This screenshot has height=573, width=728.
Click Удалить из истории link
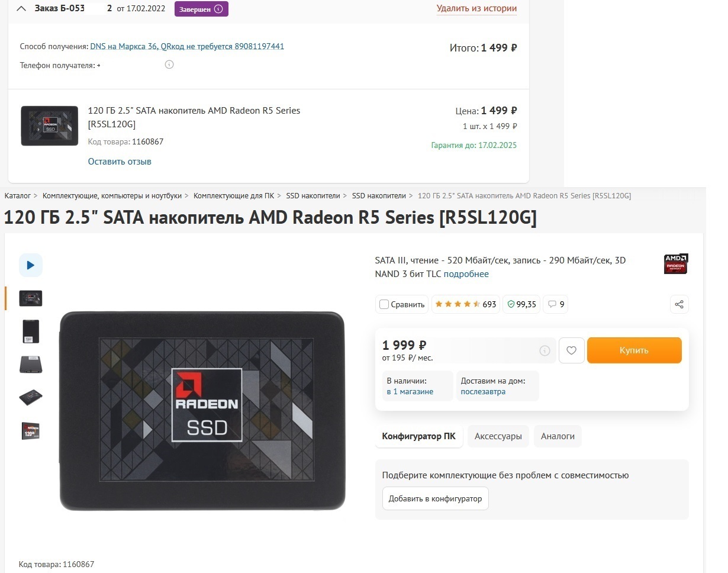click(x=476, y=8)
